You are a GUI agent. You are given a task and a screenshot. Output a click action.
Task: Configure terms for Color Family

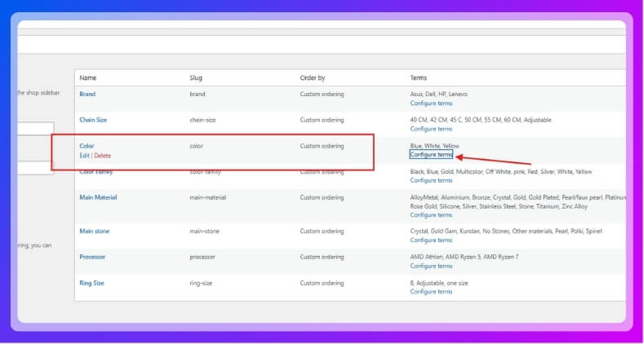coord(431,180)
